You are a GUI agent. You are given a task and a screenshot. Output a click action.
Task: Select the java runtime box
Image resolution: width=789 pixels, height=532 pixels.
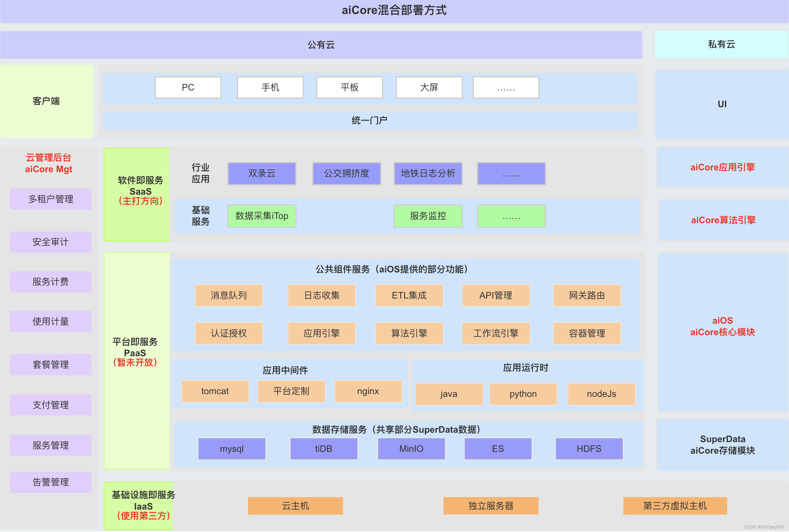pyautogui.click(x=449, y=394)
